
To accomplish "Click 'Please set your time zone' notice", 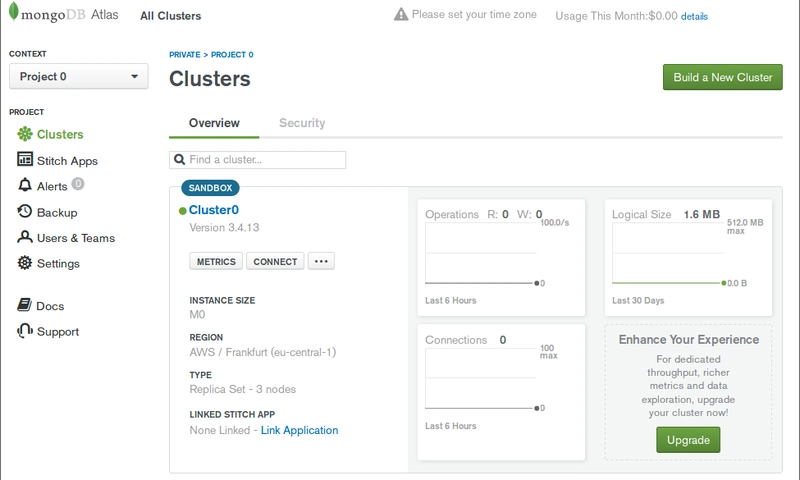I will [x=474, y=14].
